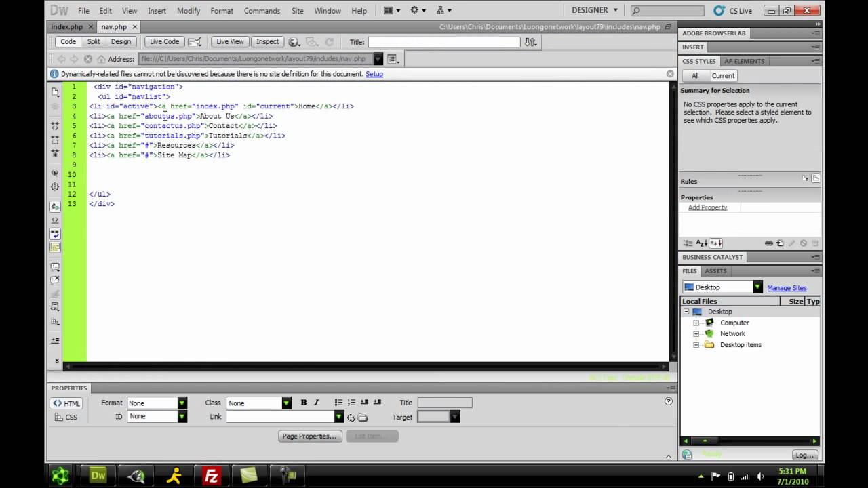
Task: Switch to Split view button
Action: tap(94, 42)
